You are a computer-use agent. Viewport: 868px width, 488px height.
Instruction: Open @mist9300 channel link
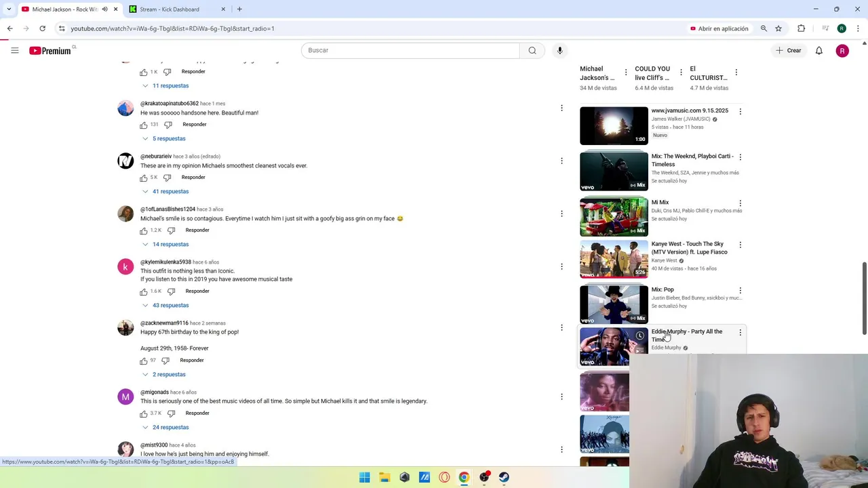[154, 445]
